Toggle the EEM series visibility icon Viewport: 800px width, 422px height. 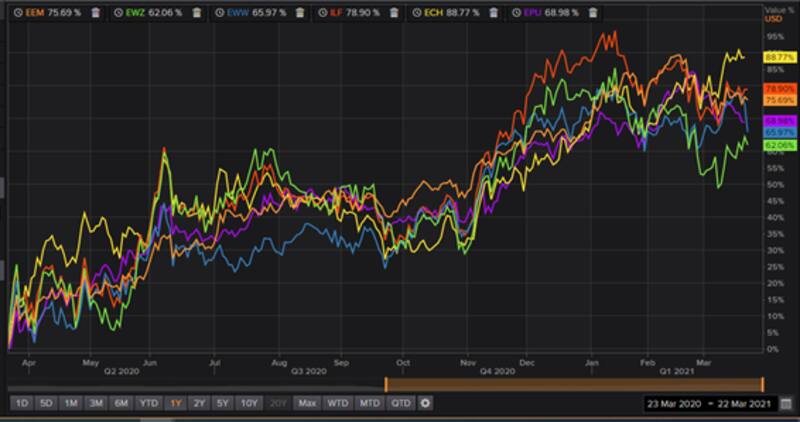[x=15, y=10]
